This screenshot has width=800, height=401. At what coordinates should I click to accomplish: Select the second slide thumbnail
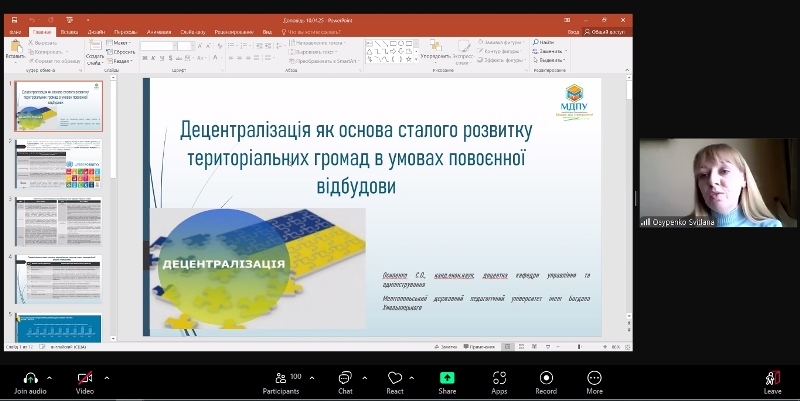[58, 163]
